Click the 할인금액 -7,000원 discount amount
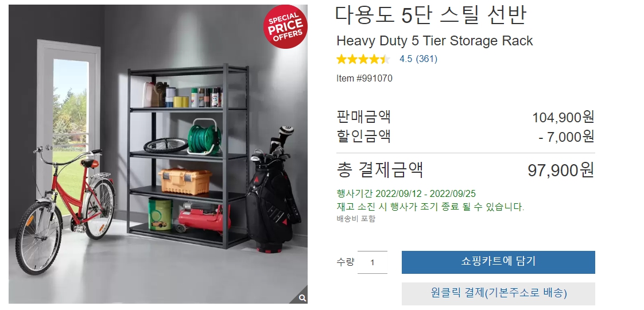 coord(567,136)
